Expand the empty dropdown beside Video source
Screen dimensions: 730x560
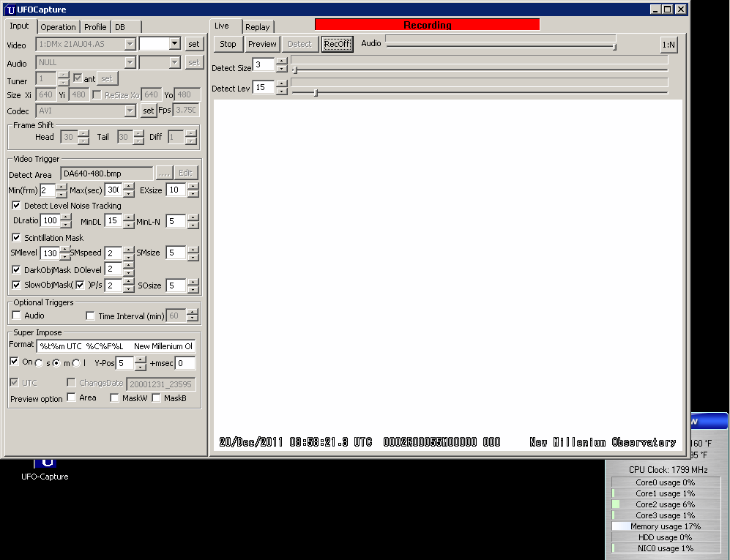pyautogui.click(x=174, y=44)
